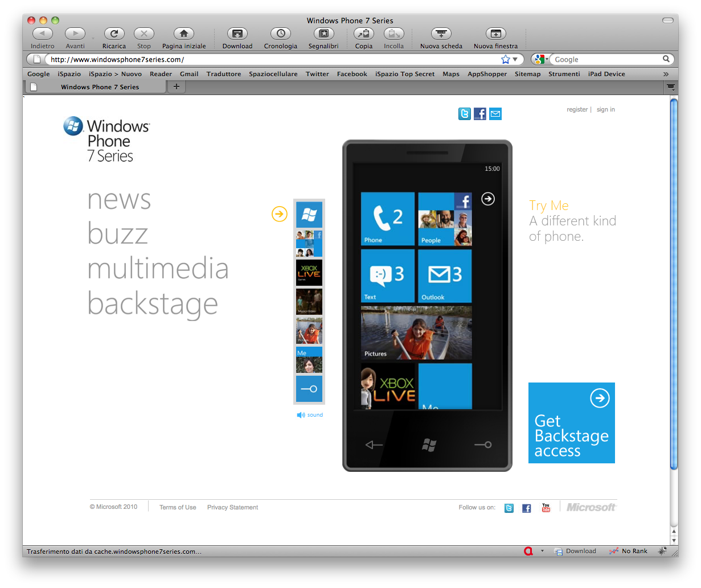Click the email envelope share icon
The width and height of the screenshot is (701, 588).
(495, 114)
